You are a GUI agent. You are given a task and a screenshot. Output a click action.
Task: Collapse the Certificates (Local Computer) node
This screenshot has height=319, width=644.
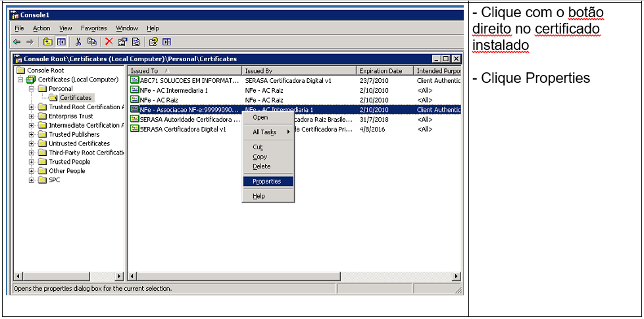coord(20,80)
